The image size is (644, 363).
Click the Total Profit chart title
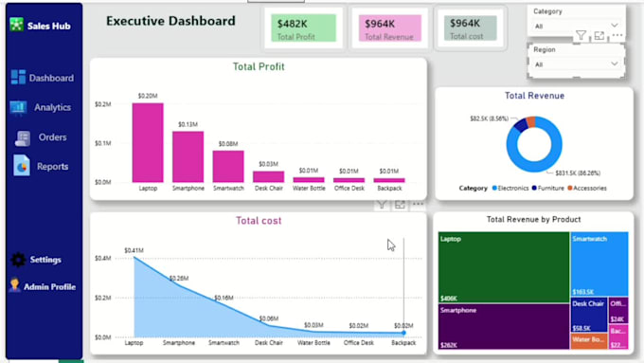[x=259, y=66]
